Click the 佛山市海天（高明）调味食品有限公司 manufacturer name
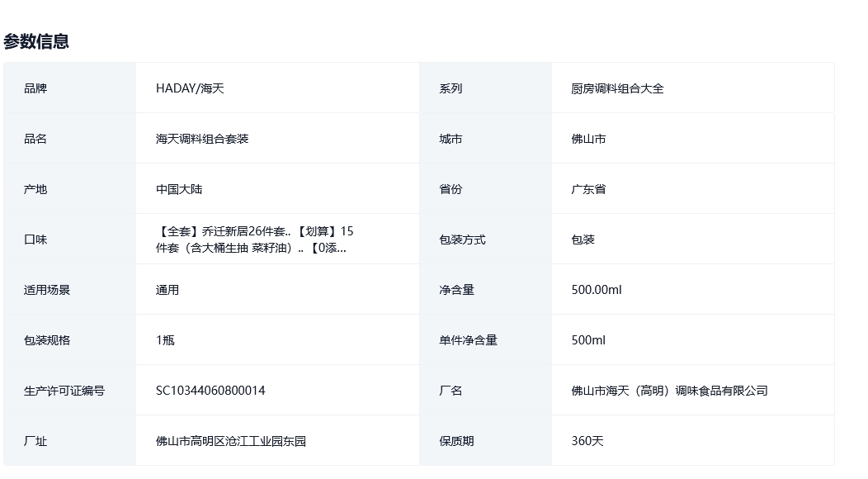Viewport: 868px width, 479px height. [x=669, y=391]
